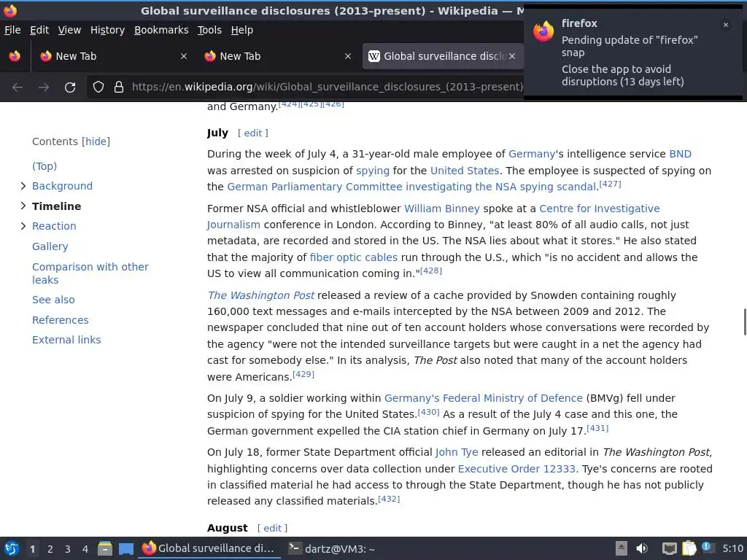747x560 pixels.
Task: Open the John Tye link
Action: (457, 452)
